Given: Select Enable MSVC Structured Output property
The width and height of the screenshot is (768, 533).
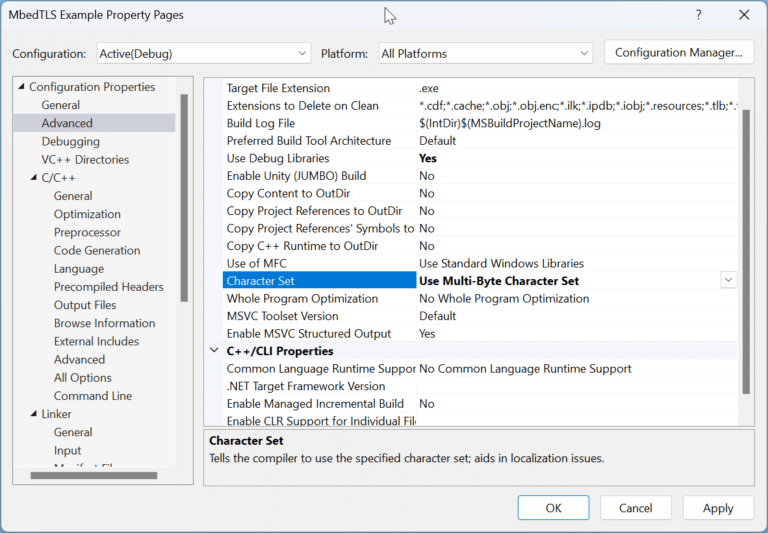Looking at the screenshot, I should (x=309, y=334).
